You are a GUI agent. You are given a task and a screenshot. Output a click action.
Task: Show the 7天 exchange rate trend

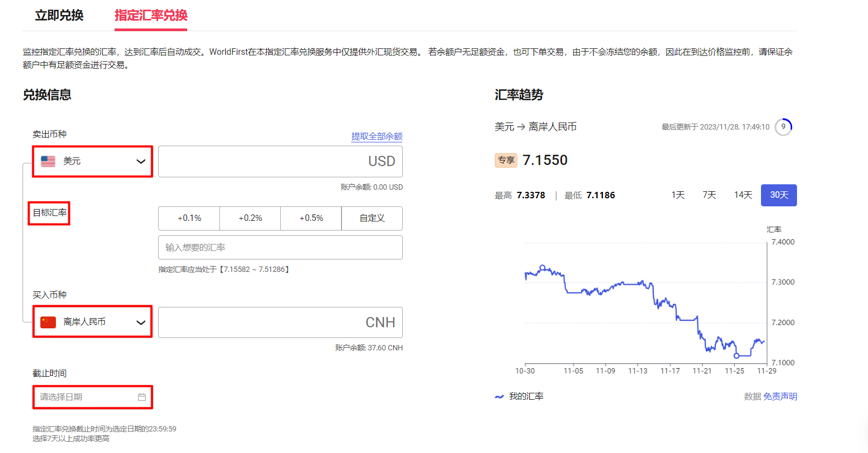709,195
